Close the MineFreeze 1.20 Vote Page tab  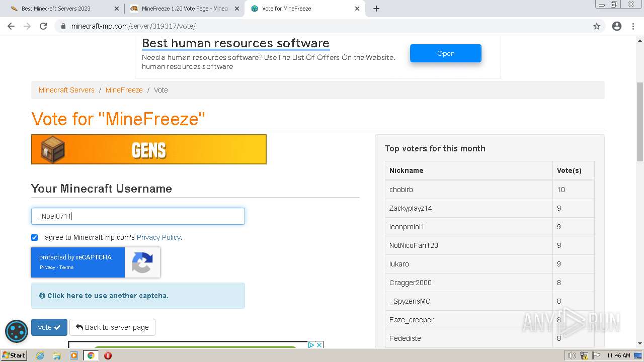[237, 9]
